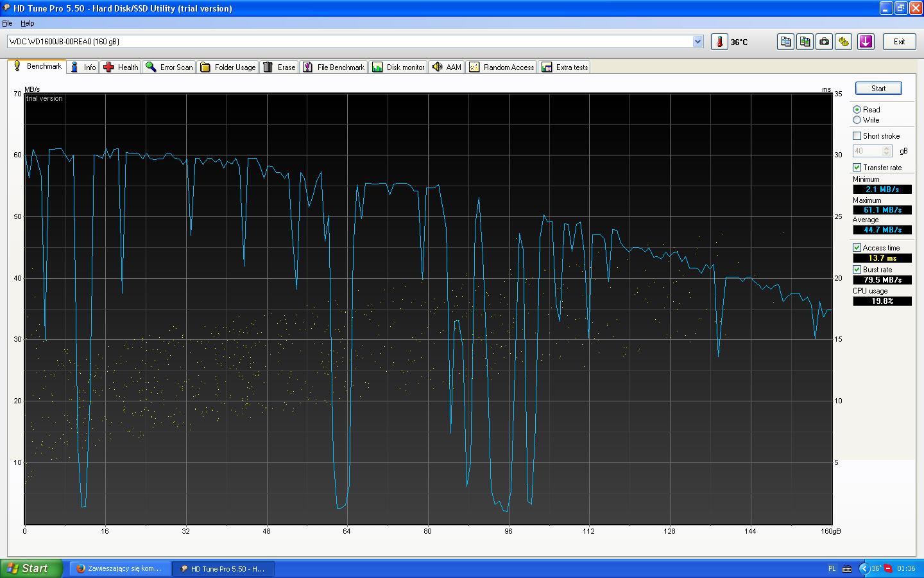924x578 pixels.
Task: Switch to the AAM tab
Action: [447, 67]
